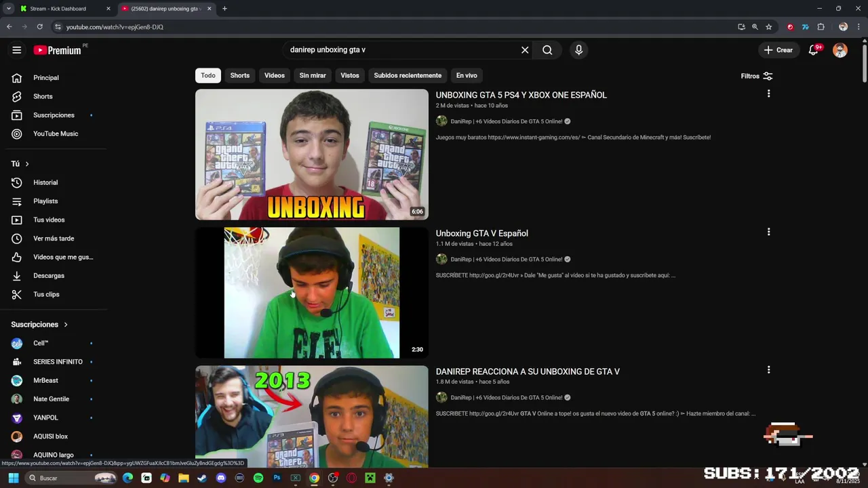
Task: Open Ver más tarde list
Action: 53,239
